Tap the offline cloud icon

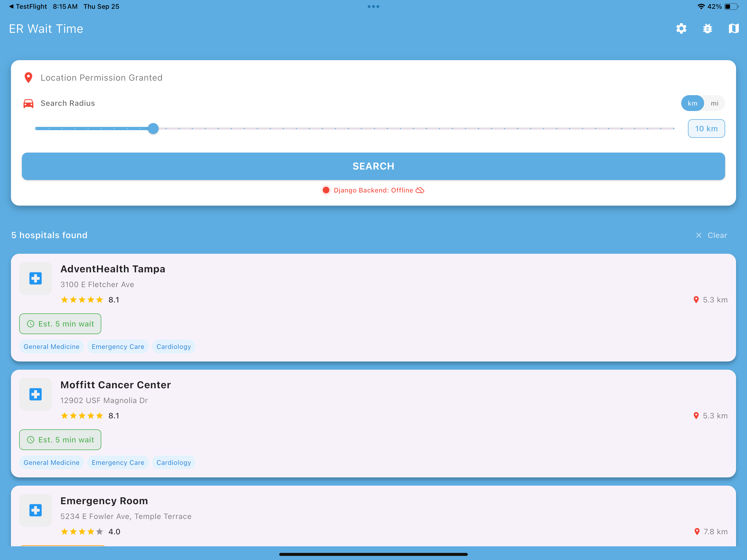(x=420, y=190)
